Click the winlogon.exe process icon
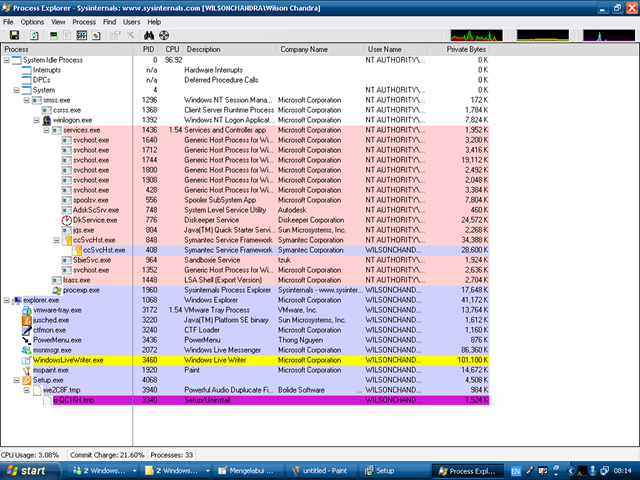 (46, 120)
